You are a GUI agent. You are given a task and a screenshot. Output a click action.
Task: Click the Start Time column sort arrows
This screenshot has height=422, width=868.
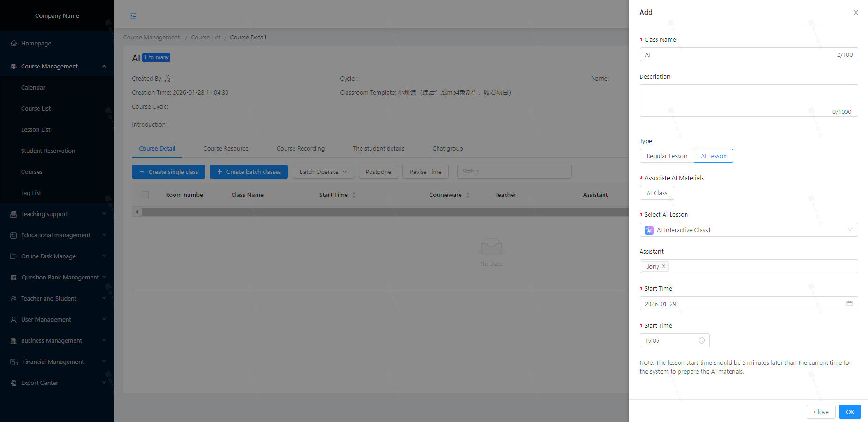pos(354,195)
